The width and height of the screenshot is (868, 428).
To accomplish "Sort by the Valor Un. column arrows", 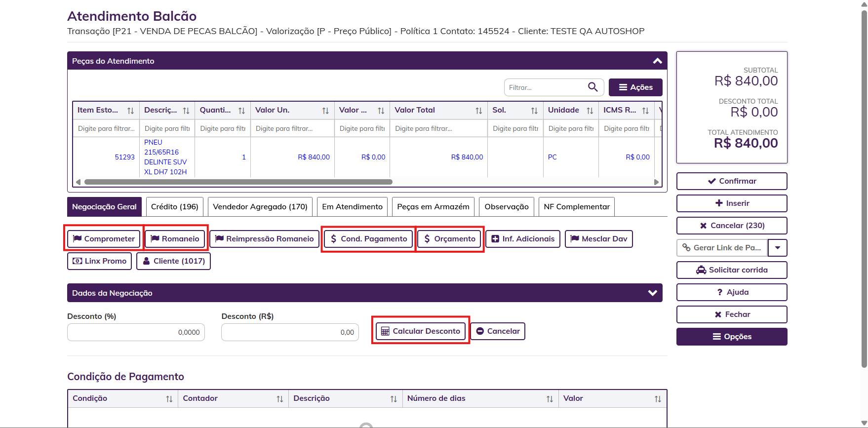I will [x=325, y=111].
